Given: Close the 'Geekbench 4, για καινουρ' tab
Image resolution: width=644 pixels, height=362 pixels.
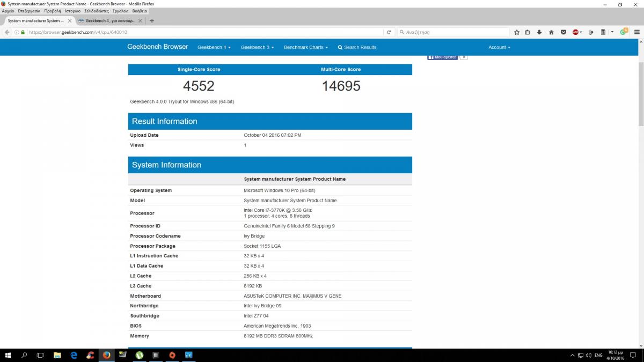Looking at the screenshot, I should click(x=141, y=21).
